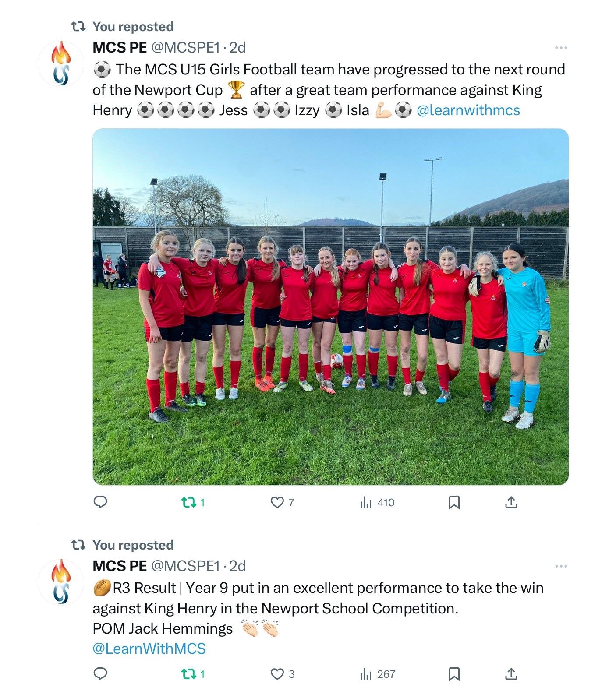Undo repost on the Girls Football post

click(x=193, y=502)
